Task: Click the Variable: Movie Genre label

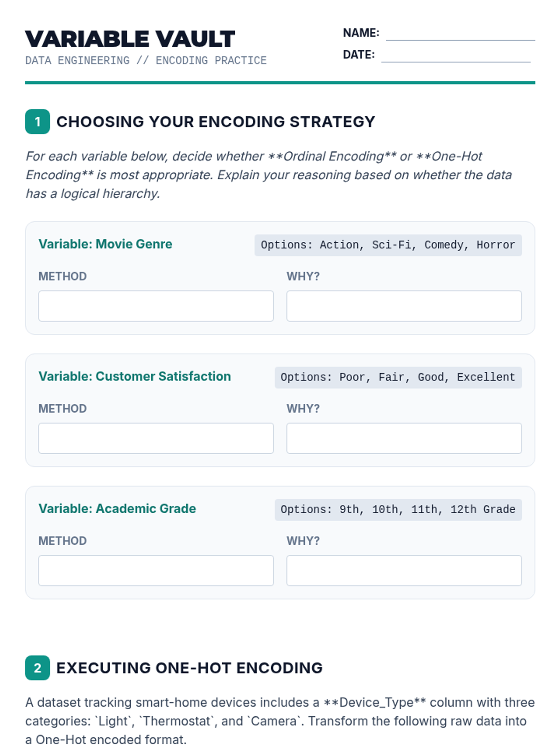Action: pyautogui.click(x=105, y=244)
